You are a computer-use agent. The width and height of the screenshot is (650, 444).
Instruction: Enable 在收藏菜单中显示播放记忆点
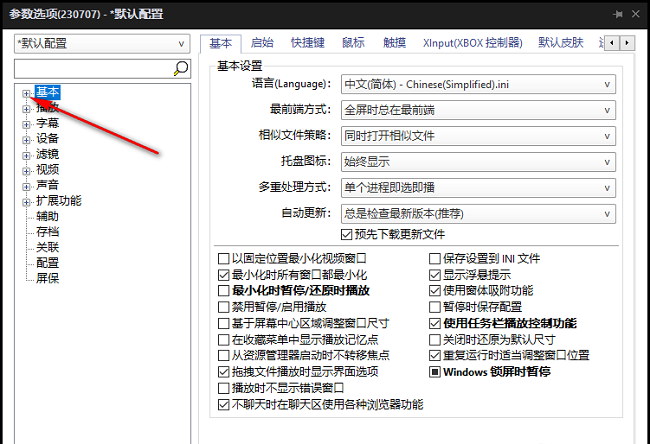point(223,340)
